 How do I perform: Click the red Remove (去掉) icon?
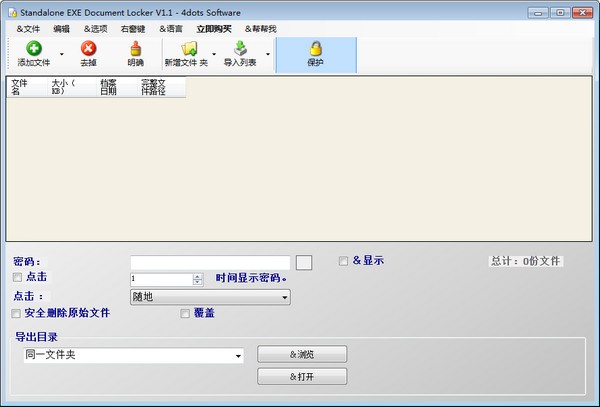click(88, 48)
